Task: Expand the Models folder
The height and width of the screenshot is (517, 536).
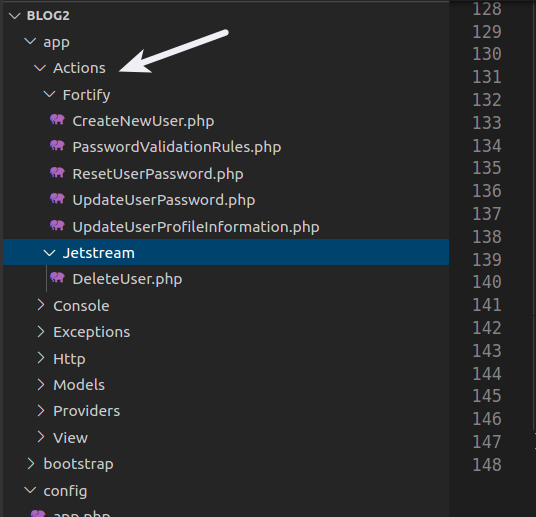Action: tap(41, 384)
